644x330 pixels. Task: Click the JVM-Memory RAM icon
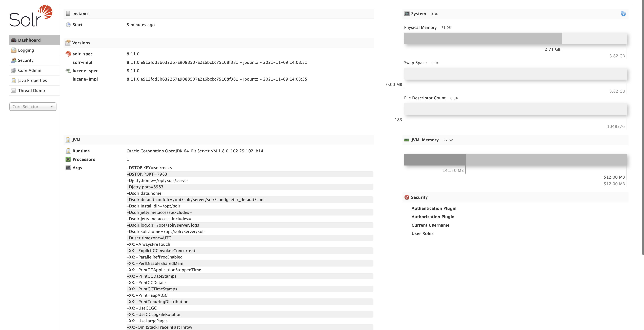click(x=407, y=140)
